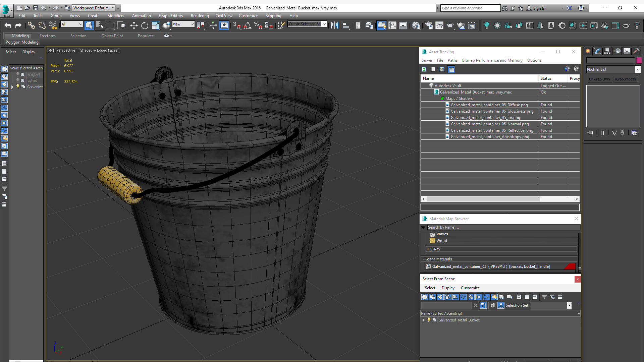
Task: Open the Utilities panel hammer icon
Action: (636, 51)
